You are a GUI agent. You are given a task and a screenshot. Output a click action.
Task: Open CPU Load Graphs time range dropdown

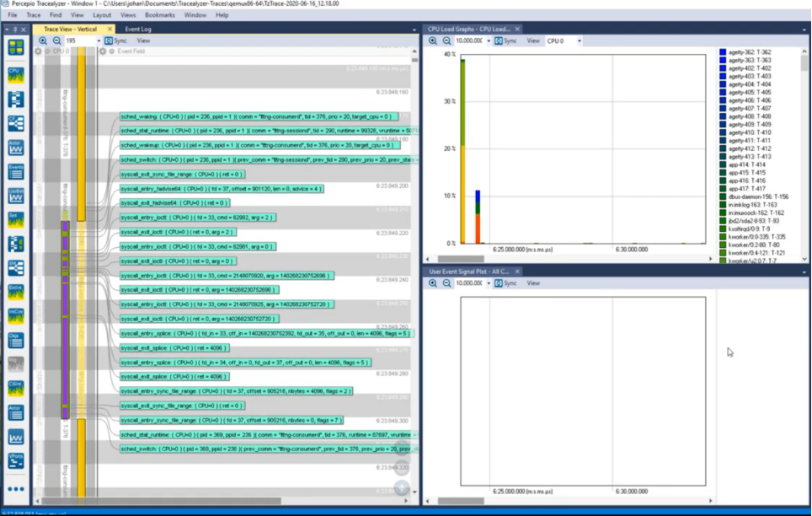pyautogui.click(x=489, y=40)
